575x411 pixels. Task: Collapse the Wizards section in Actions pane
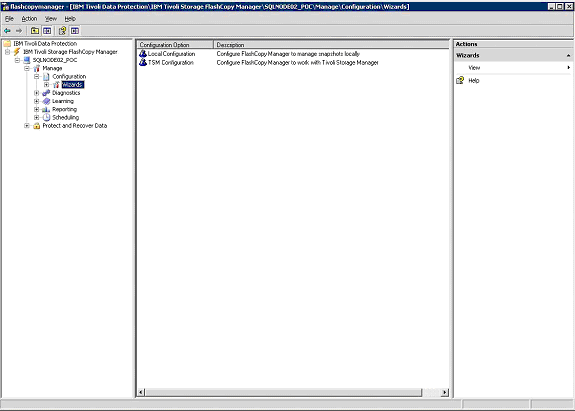coord(568,55)
